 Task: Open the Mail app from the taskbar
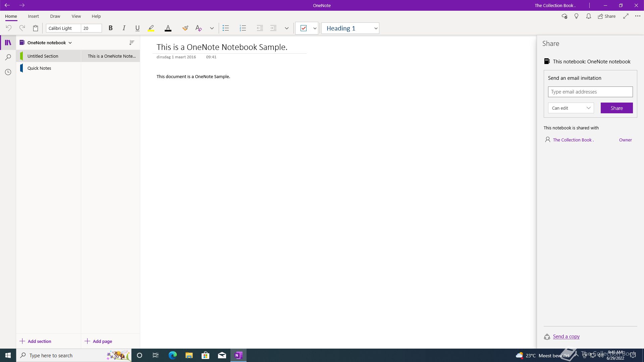coord(222,355)
